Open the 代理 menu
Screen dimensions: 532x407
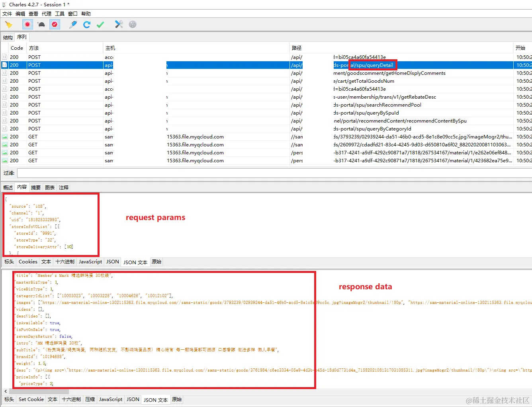click(47, 14)
